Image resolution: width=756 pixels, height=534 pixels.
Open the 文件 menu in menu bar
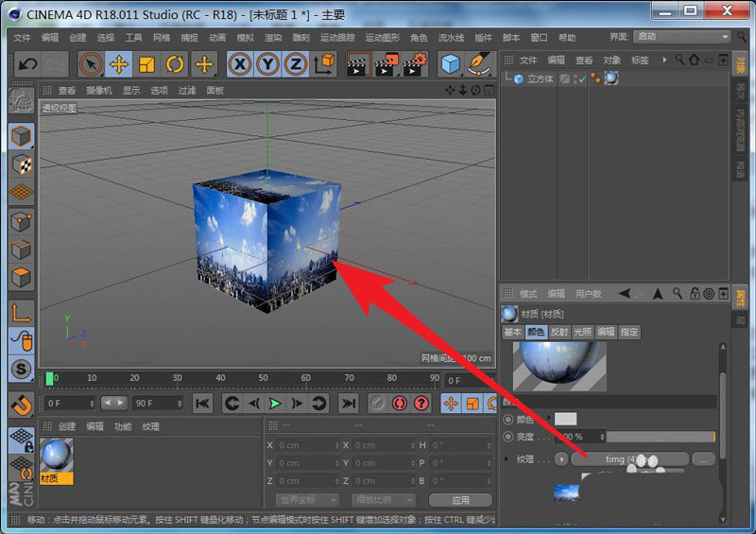(21, 38)
